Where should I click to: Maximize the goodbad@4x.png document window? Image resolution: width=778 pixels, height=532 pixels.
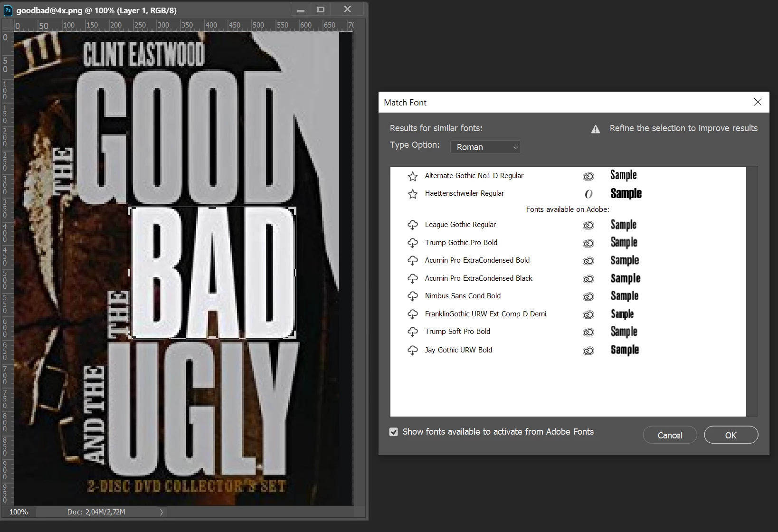pos(321,9)
